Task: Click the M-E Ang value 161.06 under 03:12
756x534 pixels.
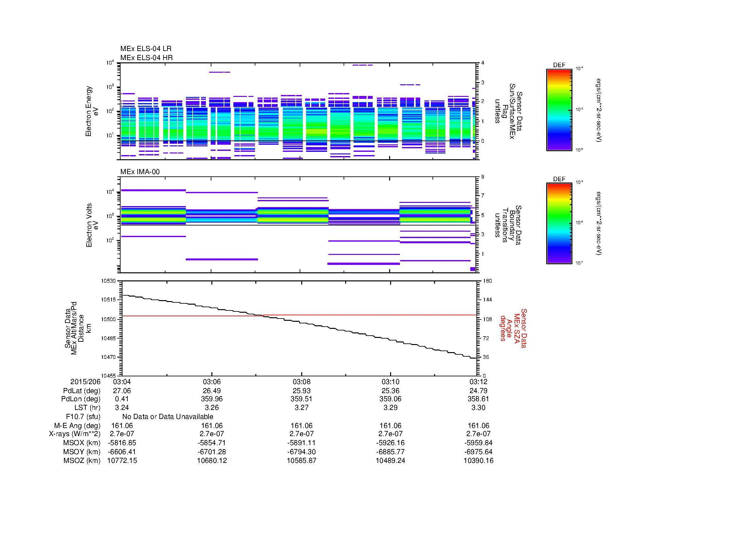Action: (478, 426)
